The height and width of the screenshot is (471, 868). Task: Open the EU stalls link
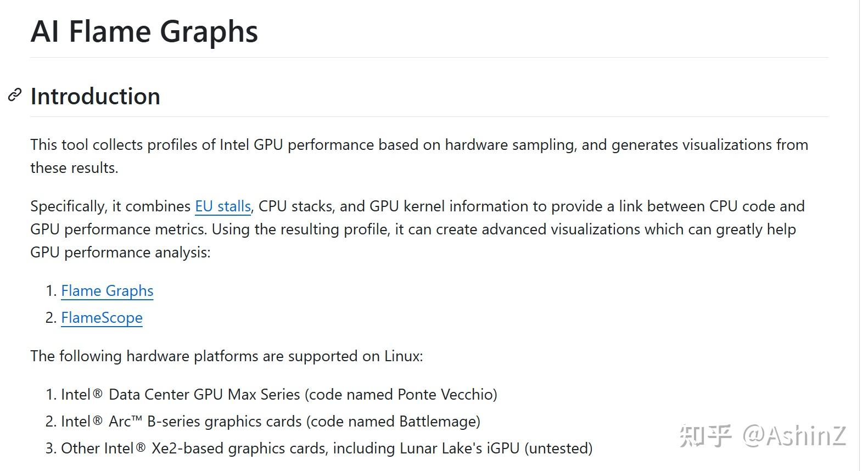(x=223, y=206)
